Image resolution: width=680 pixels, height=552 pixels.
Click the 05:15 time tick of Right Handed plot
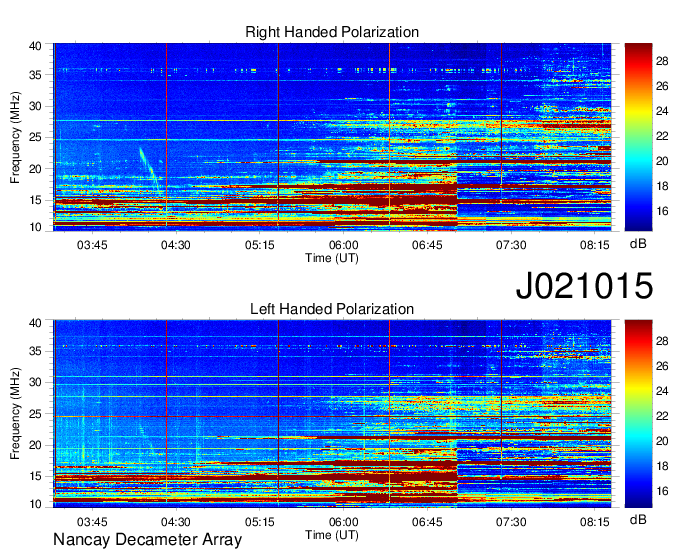pos(259,245)
